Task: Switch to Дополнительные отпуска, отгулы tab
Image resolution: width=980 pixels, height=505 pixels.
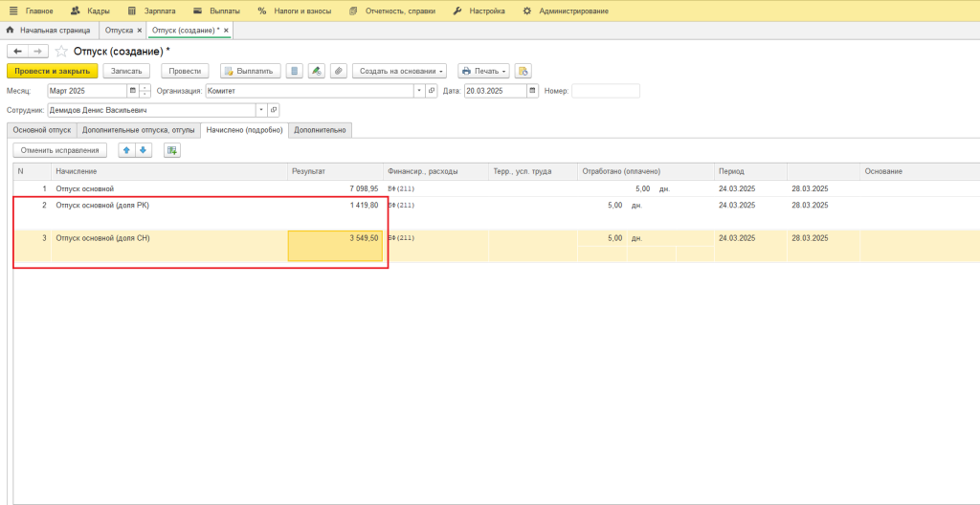Action: [140, 130]
